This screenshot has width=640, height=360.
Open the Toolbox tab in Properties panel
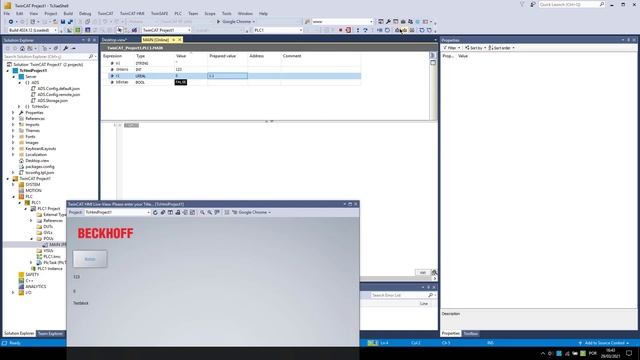click(x=471, y=333)
